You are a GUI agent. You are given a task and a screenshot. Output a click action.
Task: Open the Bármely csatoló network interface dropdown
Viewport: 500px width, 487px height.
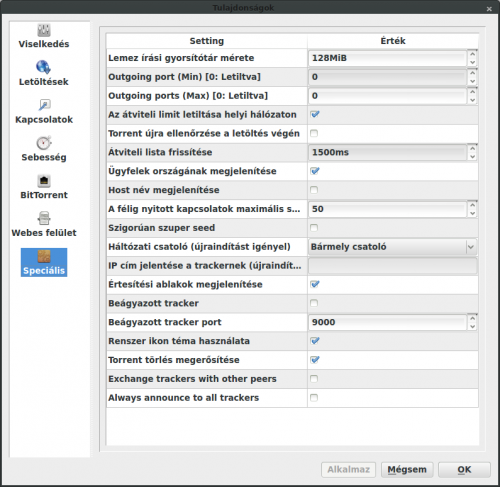click(x=393, y=247)
